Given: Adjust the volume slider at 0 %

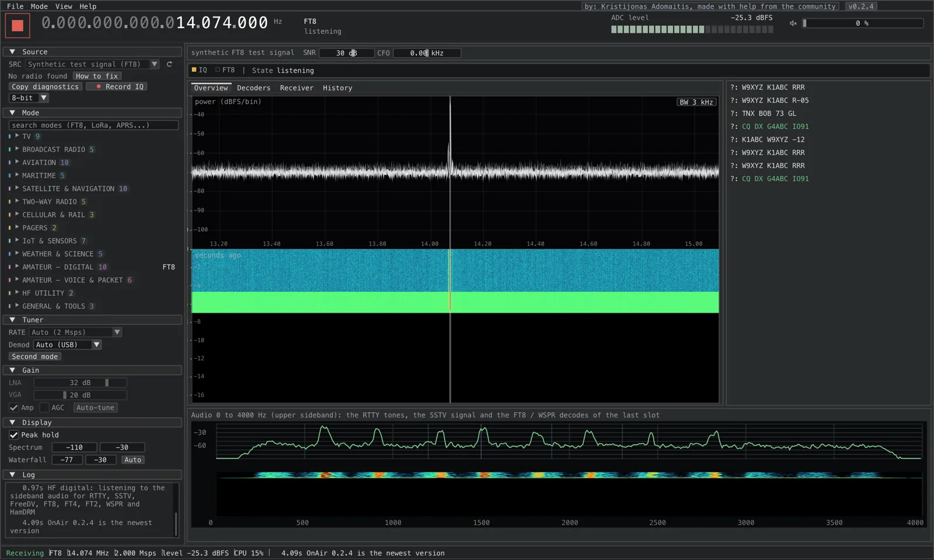Looking at the screenshot, I should click(x=862, y=23).
